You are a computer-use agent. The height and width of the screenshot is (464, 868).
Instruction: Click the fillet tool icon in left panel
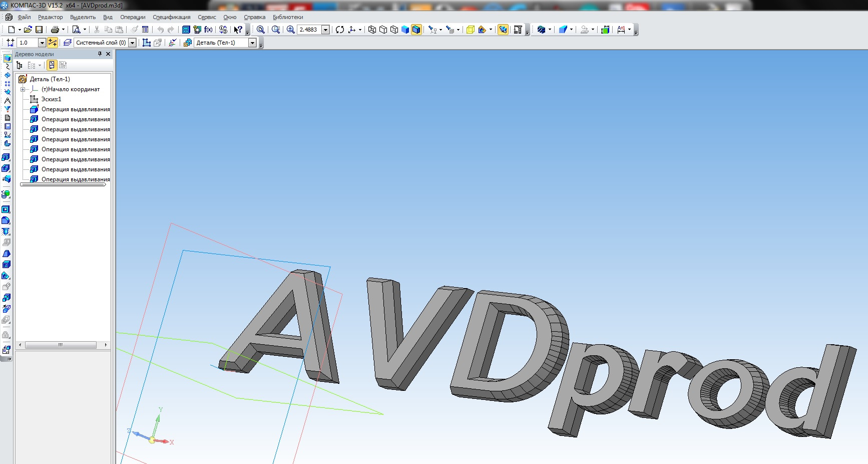click(6, 220)
